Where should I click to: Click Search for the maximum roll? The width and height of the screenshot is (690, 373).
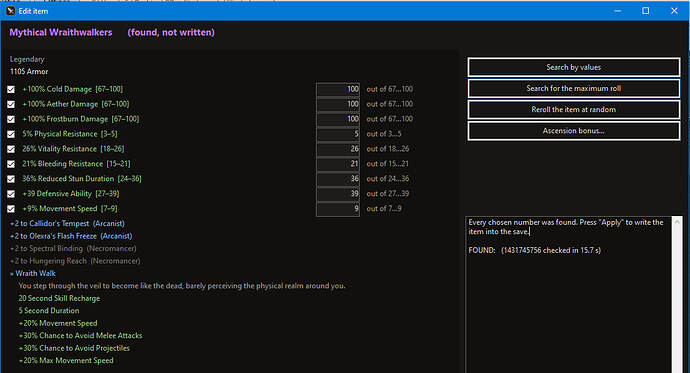point(573,88)
